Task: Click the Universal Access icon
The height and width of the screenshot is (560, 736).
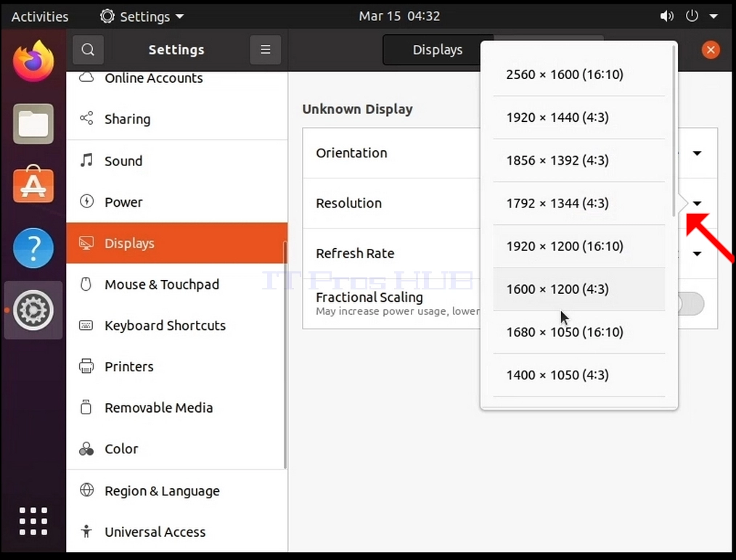Action: click(x=86, y=532)
